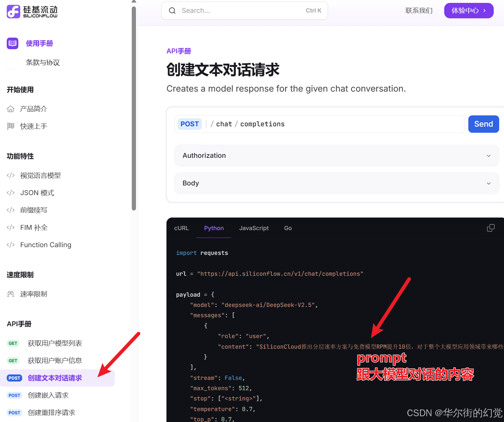Image resolution: width=504 pixels, height=422 pixels.
Task: Click the icon beside 速率限制
Action: [11, 294]
